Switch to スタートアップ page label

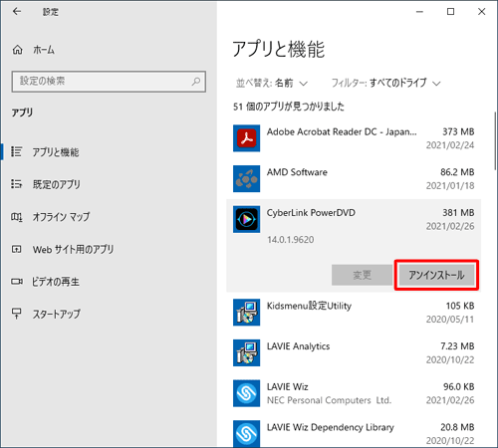pos(56,314)
